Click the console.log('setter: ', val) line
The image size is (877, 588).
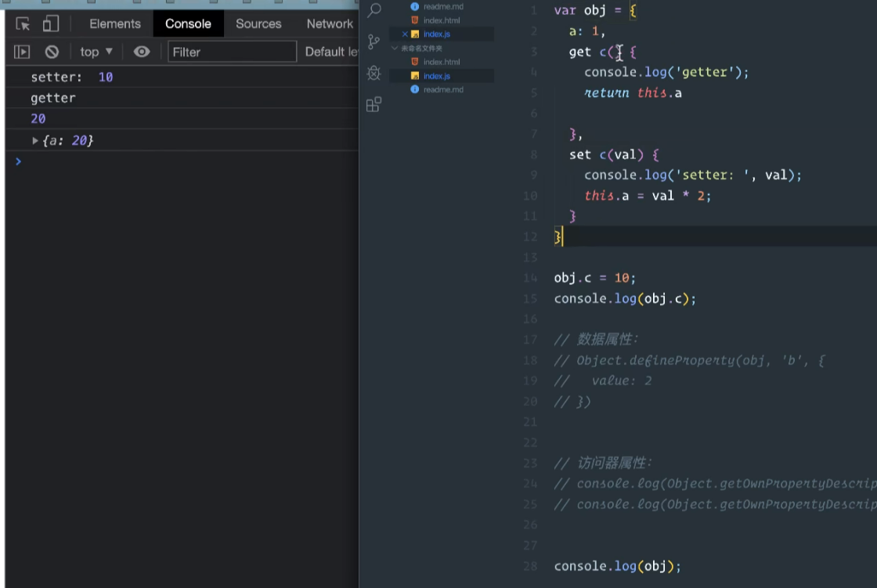pyautogui.click(x=692, y=175)
